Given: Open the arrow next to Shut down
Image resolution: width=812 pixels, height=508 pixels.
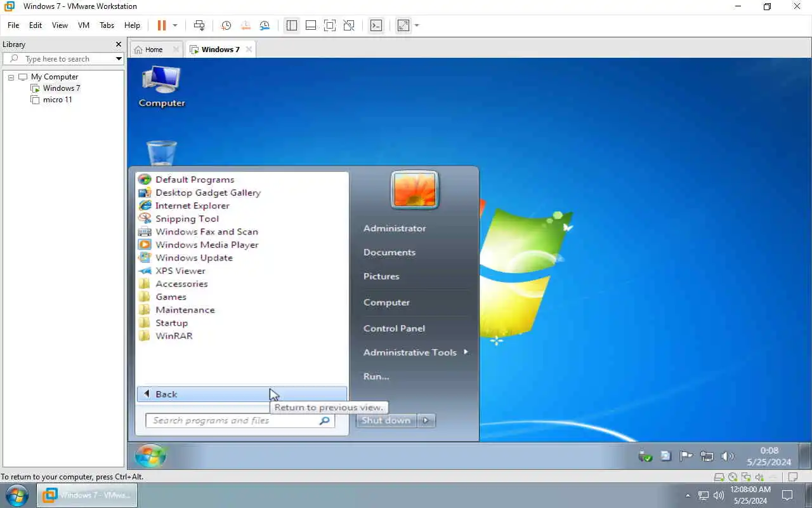Looking at the screenshot, I should [426, 420].
